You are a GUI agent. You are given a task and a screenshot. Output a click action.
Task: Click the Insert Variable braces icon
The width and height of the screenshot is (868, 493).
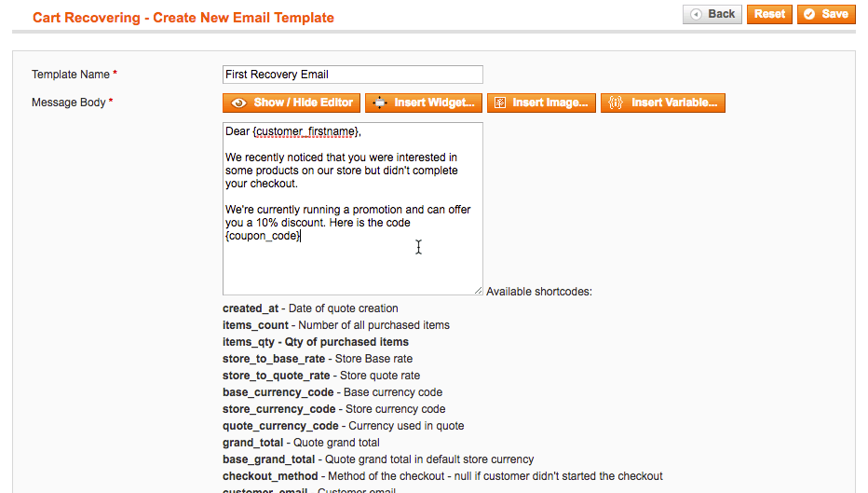click(x=615, y=103)
